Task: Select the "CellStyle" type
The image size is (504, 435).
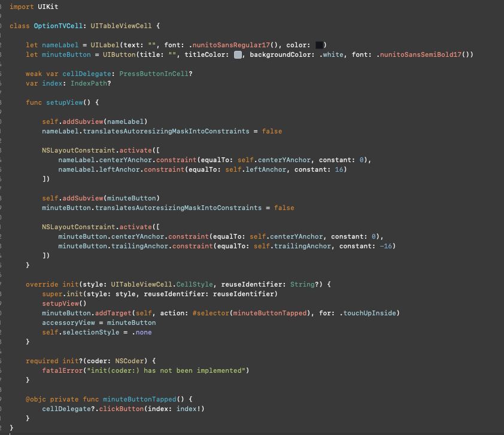Action: [195, 285]
